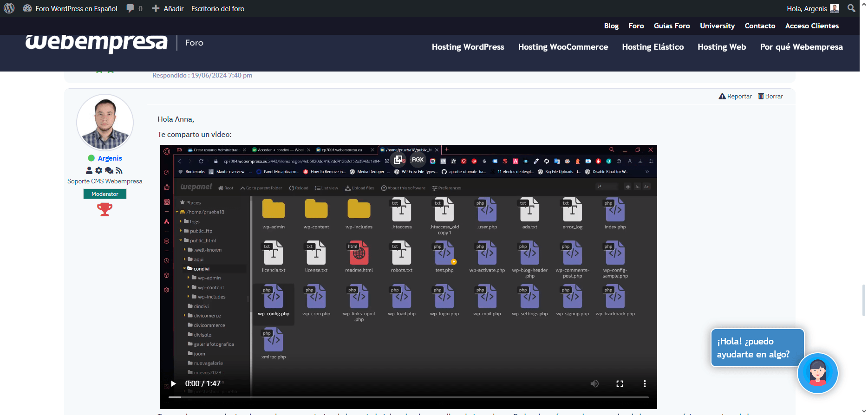Delete this post with Borrar
Image resolution: width=868 pixels, height=415 pixels.
click(770, 96)
